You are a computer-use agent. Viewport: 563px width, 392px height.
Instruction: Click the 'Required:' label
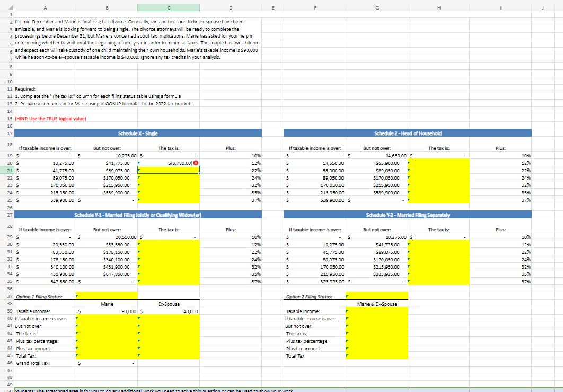(x=25, y=89)
